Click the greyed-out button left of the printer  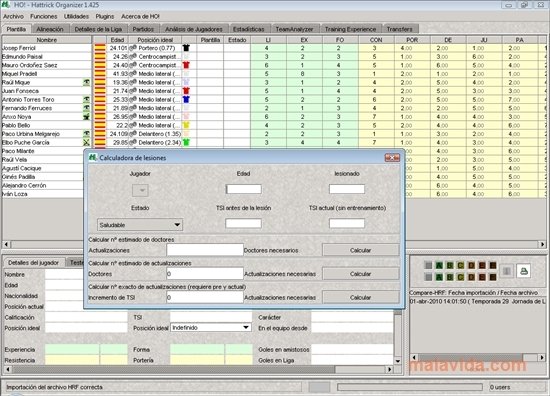(x=507, y=271)
